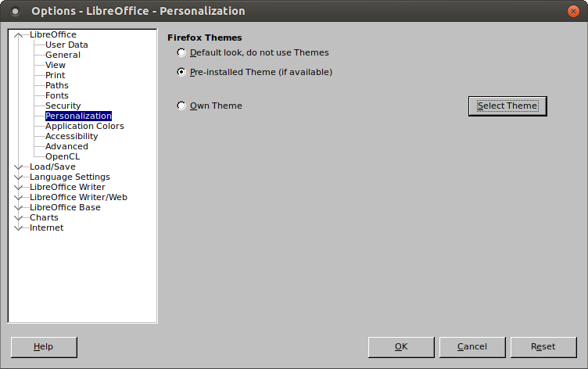Open the General options page
The width and height of the screenshot is (588, 369).
(x=63, y=55)
